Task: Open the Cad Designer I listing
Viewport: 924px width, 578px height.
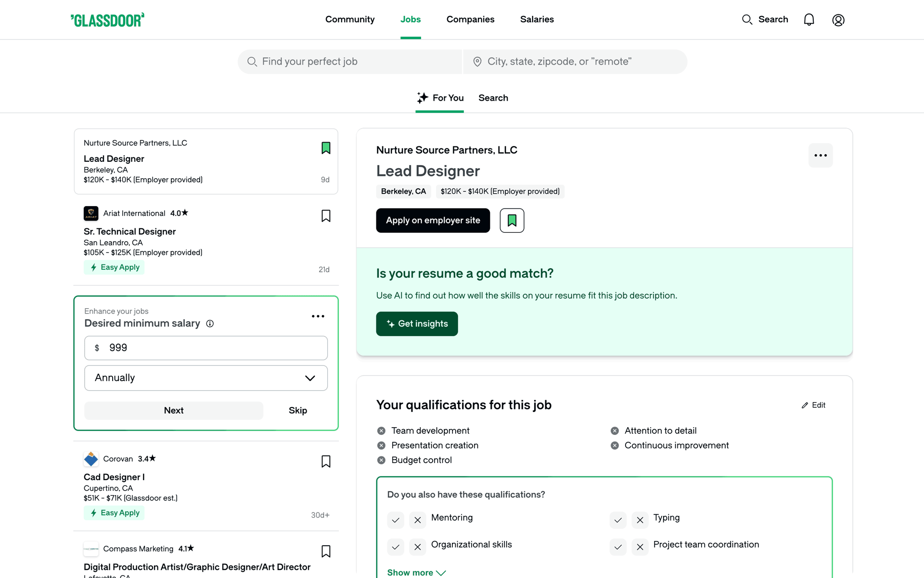Action: pyautogui.click(x=114, y=477)
